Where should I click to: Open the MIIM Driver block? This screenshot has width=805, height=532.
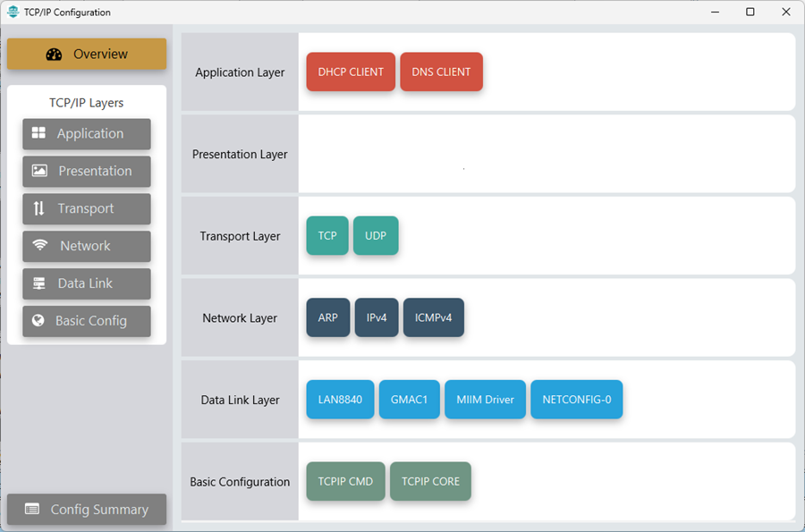point(485,400)
